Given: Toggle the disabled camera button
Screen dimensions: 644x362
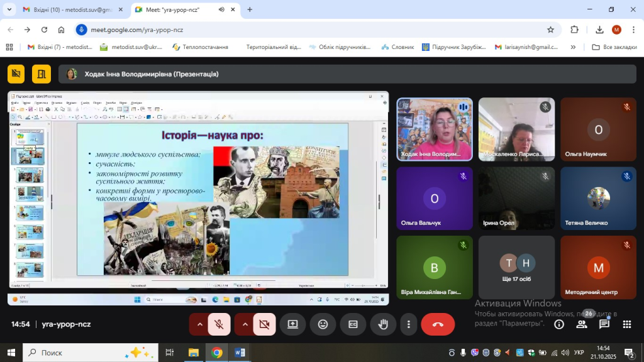Looking at the screenshot, I should click(264, 324).
